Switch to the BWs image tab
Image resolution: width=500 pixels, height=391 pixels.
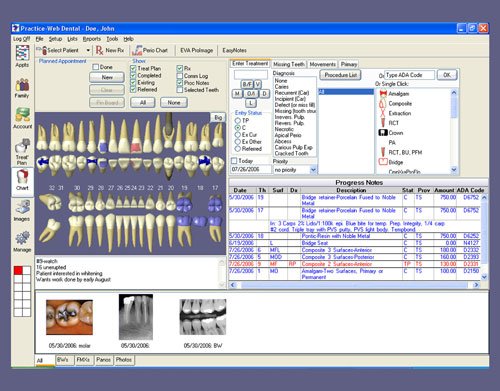64,360
